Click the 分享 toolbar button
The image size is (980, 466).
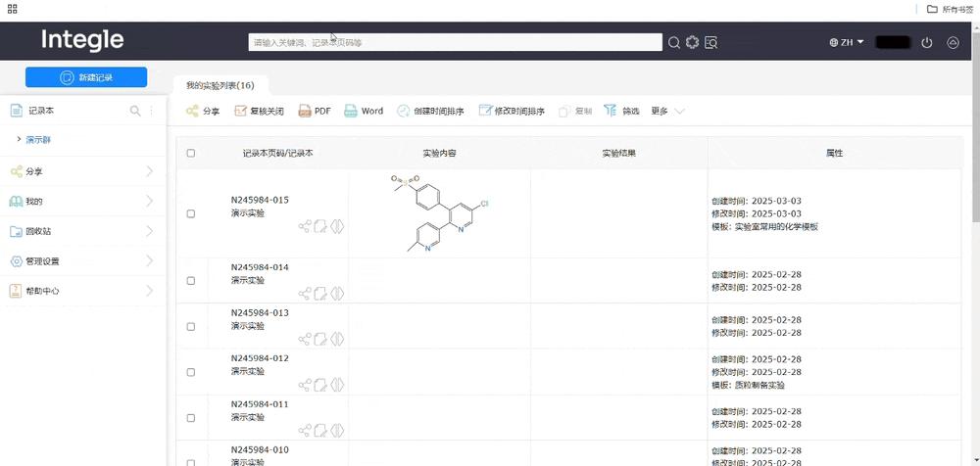(203, 112)
